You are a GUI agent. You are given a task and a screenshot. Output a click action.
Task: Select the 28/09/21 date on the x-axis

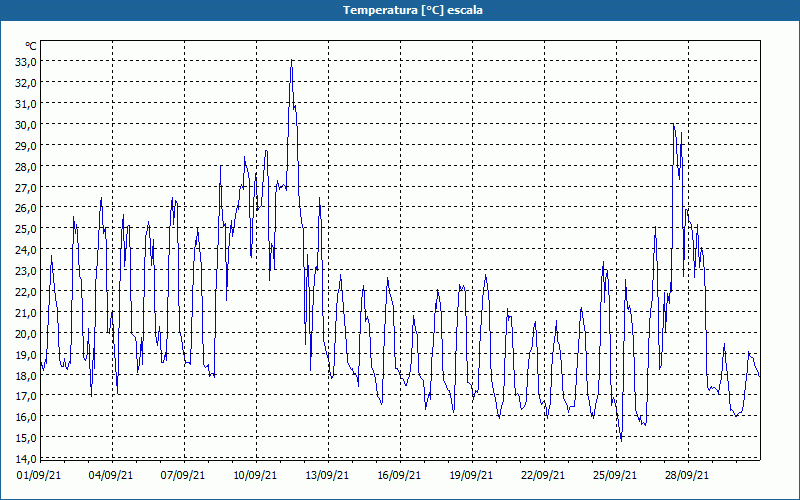[688, 476]
